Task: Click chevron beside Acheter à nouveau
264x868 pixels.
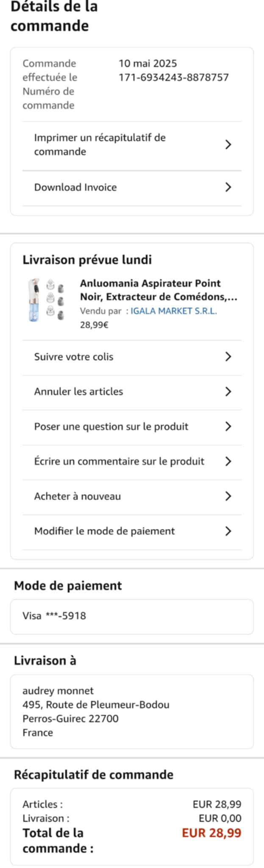Action: click(228, 496)
